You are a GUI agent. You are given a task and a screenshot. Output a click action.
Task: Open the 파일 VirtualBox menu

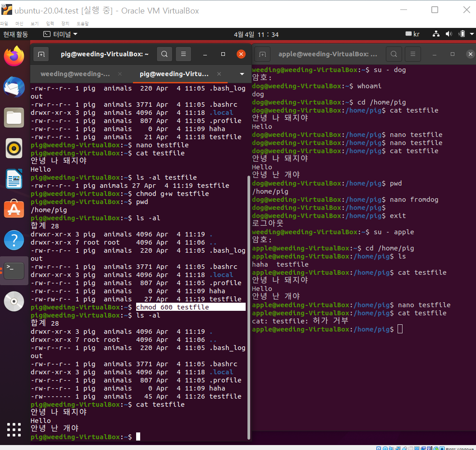point(4,23)
